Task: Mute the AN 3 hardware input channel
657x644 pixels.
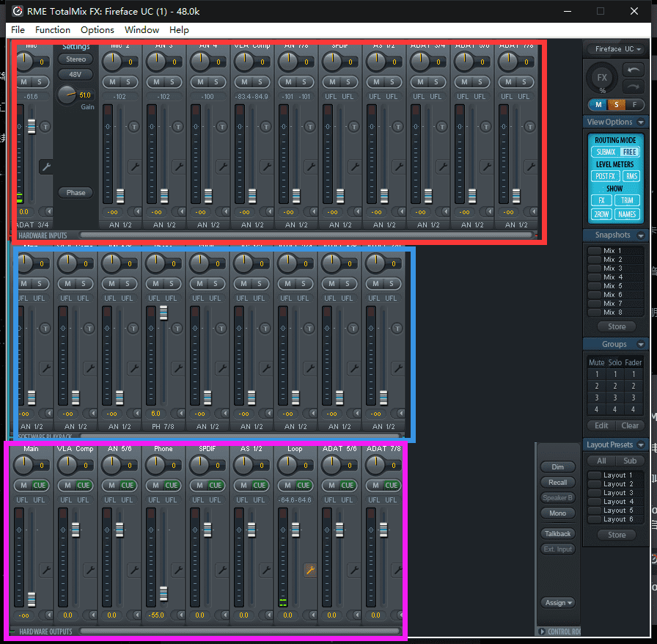Action: pos(155,81)
